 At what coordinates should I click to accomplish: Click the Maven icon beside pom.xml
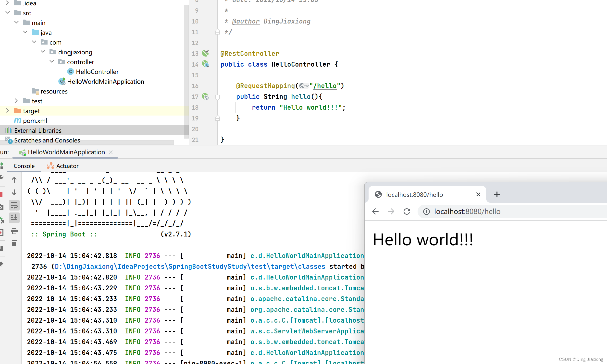(17, 121)
